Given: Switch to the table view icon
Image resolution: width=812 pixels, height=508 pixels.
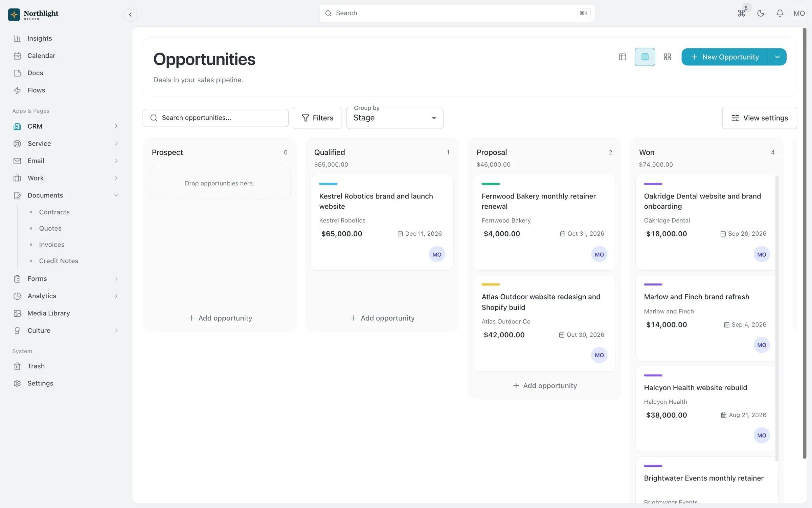Looking at the screenshot, I should point(623,57).
